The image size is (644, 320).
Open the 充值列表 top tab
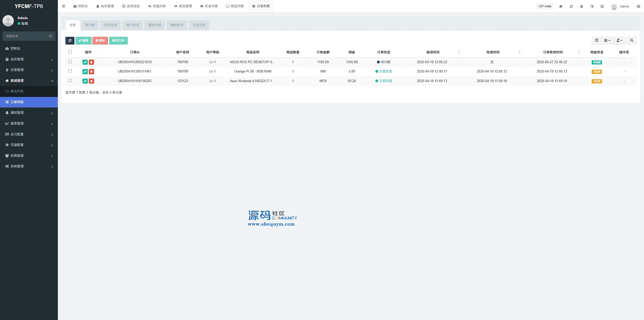(x=157, y=6)
